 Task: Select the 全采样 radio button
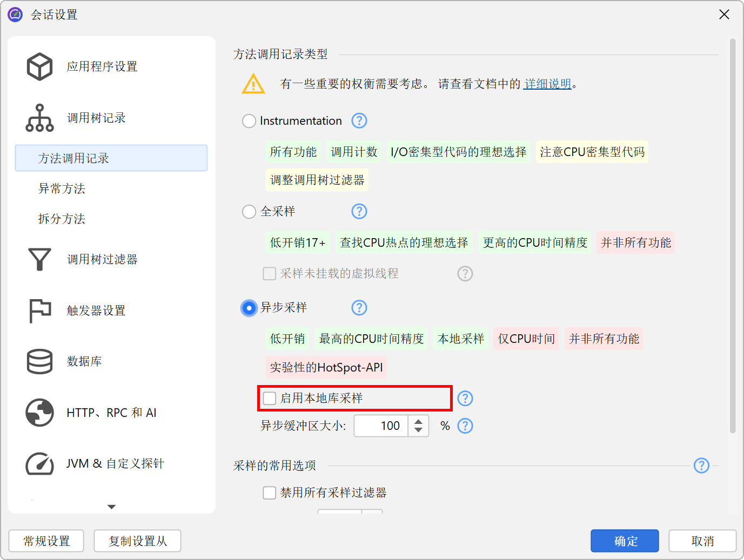(249, 212)
